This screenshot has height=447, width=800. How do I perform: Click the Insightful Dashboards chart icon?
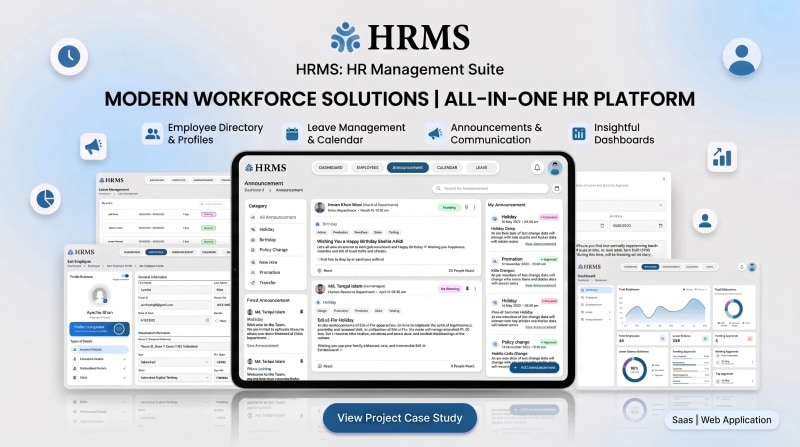(x=579, y=134)
